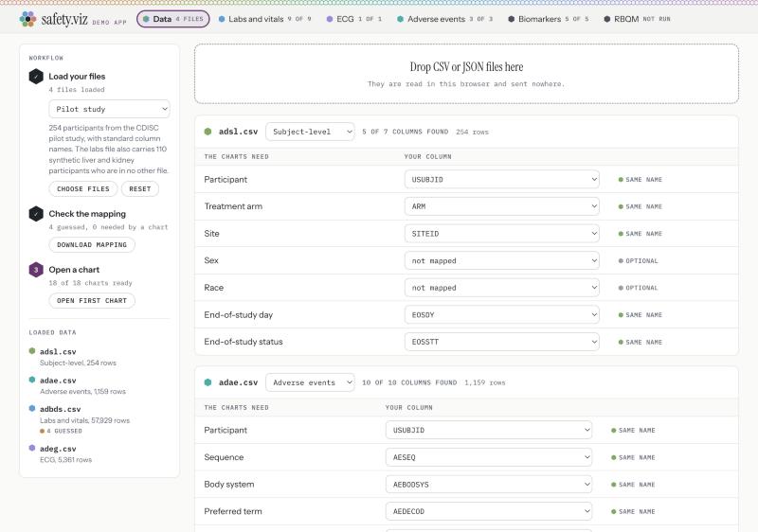Open the RBQM tab

pyautogui.click(x=637, y=19)
